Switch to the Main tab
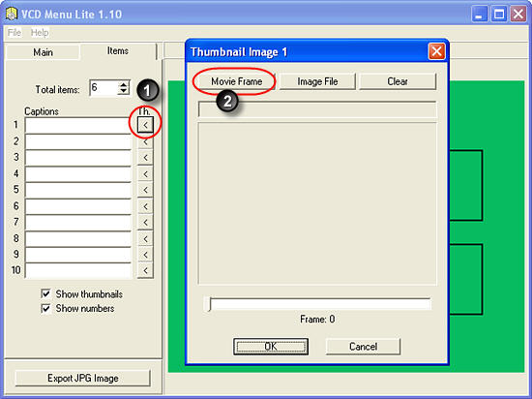This screenshot has height=399, width=532. point(44,52)
